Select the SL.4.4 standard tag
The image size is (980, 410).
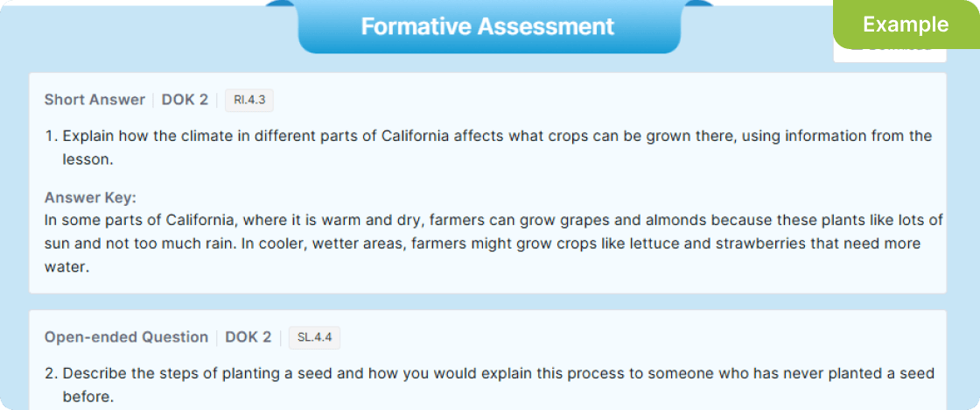314,337
